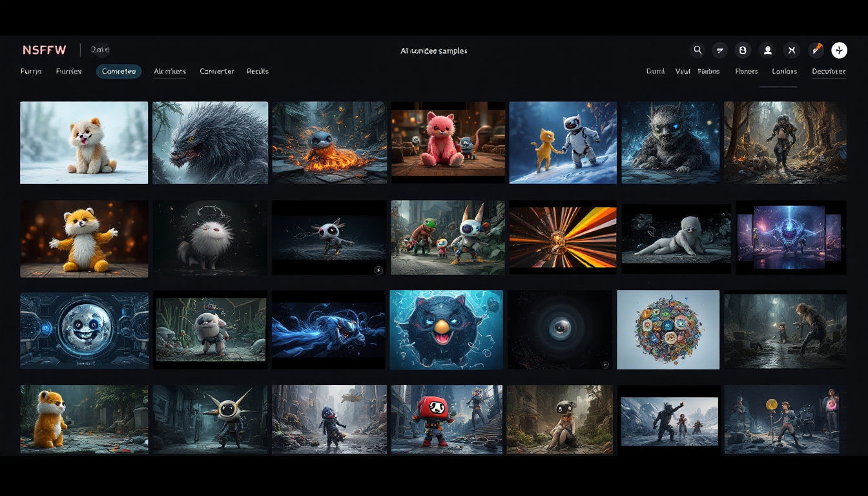Click the X icon in top bar
Viewport: 868px width, 496px height.
click(x=792, y=50)
